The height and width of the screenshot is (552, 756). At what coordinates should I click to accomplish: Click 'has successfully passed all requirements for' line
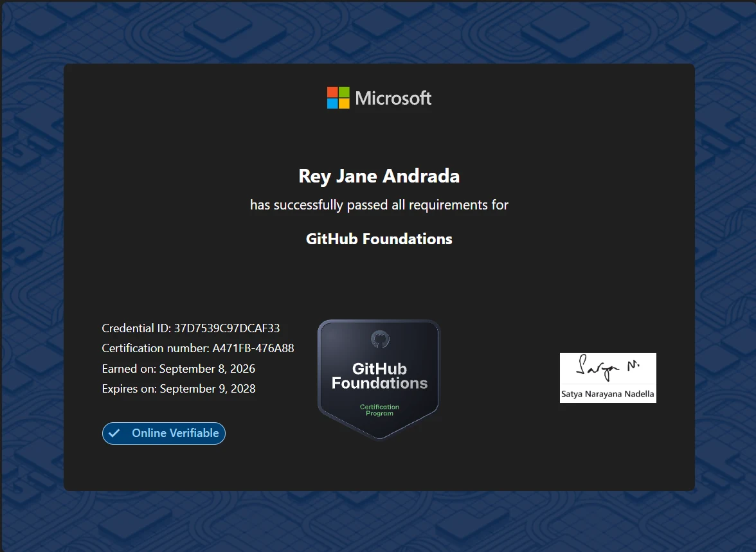click(x=379, y=205)
